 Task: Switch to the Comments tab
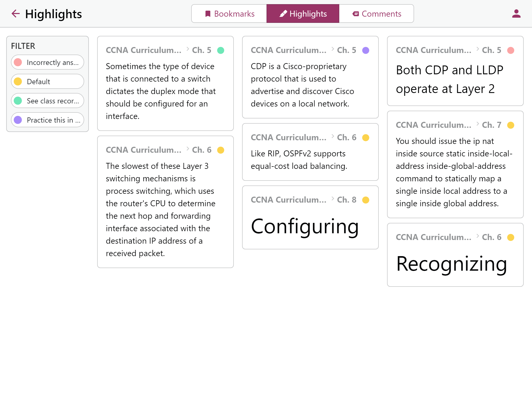click(x=376, y=14)
